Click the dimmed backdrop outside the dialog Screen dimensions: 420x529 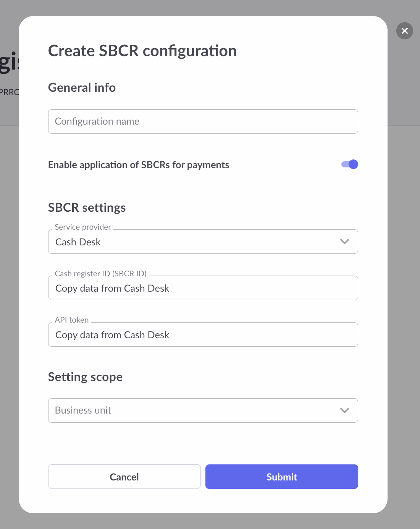click(x=404, y=268)
